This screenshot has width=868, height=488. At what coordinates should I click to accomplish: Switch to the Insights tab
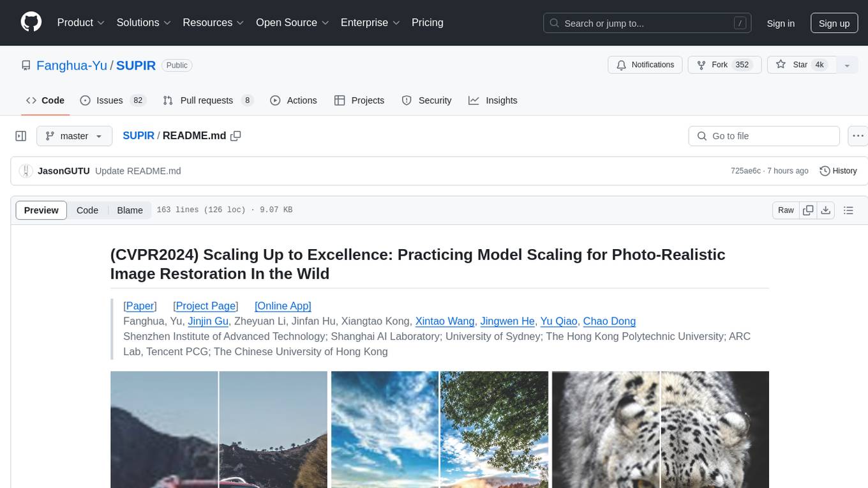pyautogui.click(x=493, y=100)
